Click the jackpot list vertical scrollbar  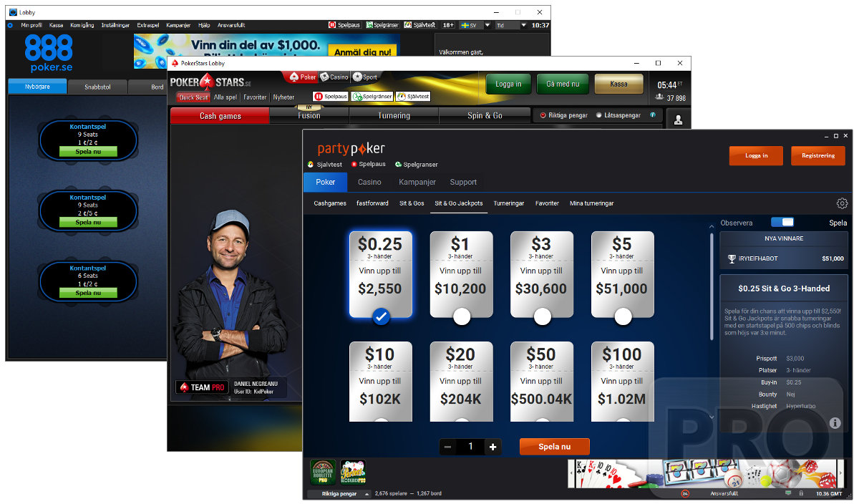712,286
